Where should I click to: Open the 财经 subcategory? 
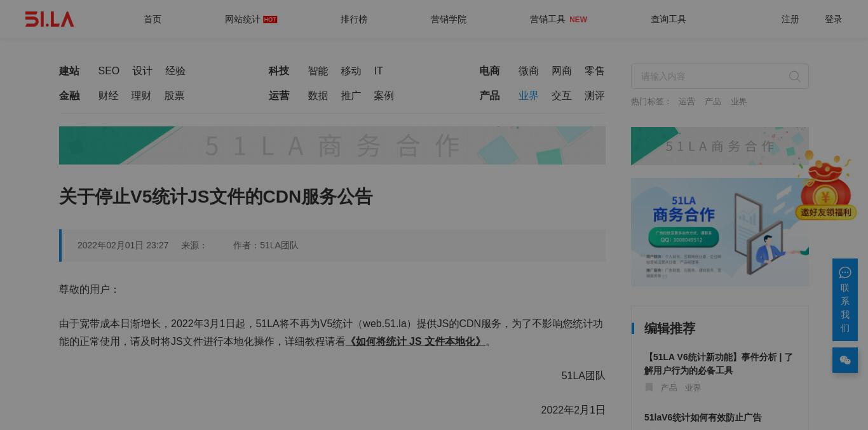click(x=108, y=96)
